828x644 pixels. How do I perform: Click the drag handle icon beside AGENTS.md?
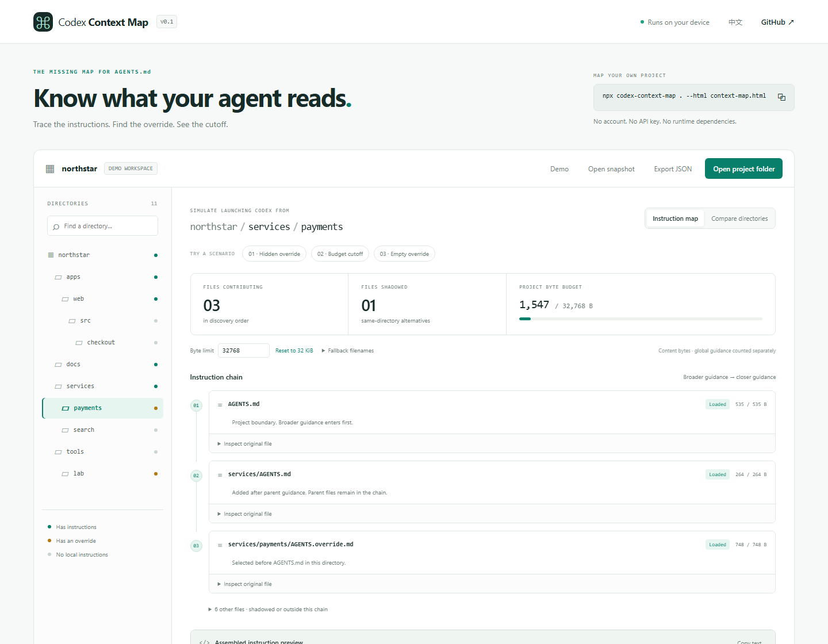pyautogui.click(x=220, y=405)
